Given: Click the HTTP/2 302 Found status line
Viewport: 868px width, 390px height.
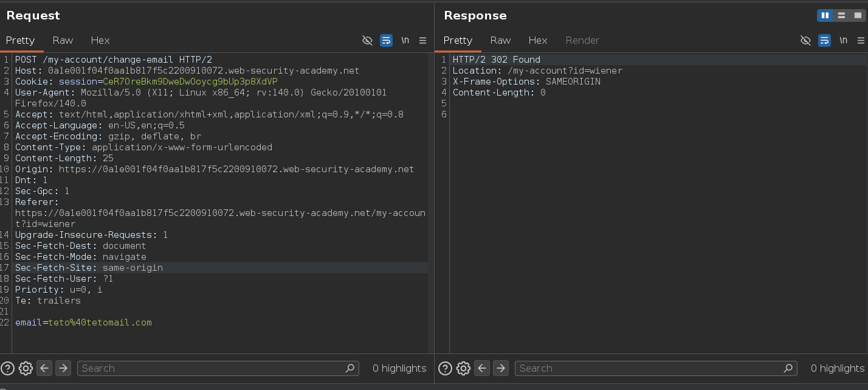Looking at the screenshot, I should (x=497, y=60).
